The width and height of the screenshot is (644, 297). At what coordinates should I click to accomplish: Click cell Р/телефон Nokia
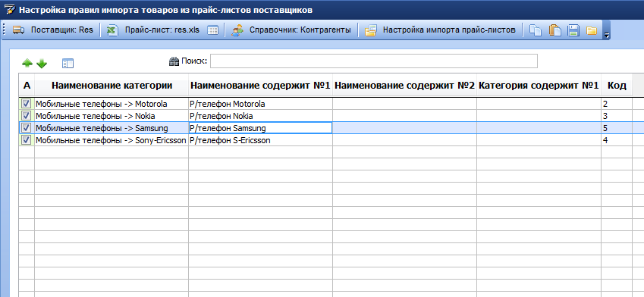(x=260, y=116)
